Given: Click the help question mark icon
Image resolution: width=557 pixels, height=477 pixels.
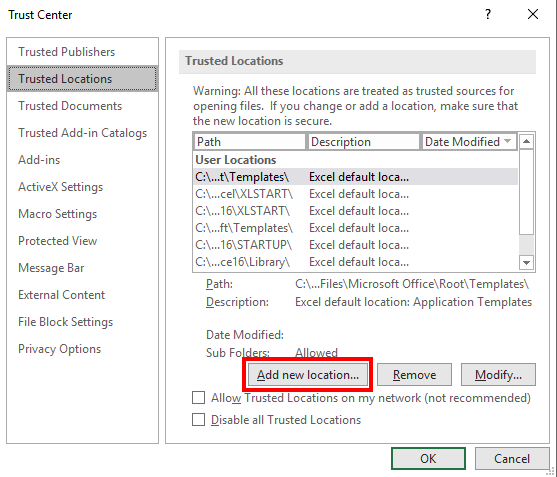Looking at the screenshot, I should (488, 15).
